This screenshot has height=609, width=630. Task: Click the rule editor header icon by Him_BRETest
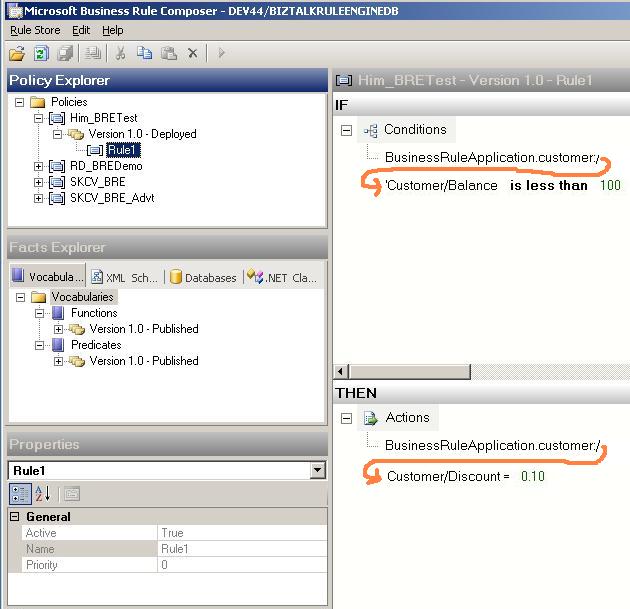pyautogui.click(x=344, y=81)
